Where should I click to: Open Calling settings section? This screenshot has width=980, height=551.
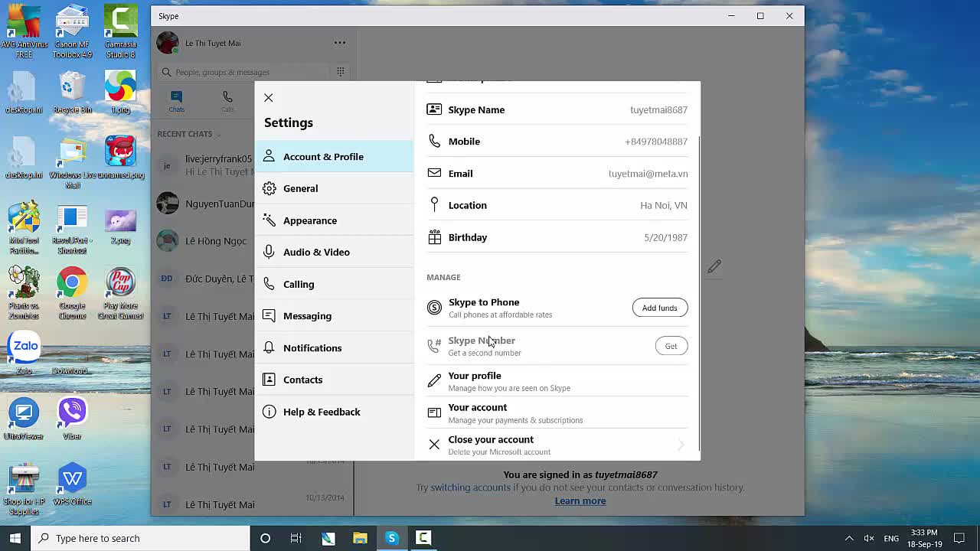tap(334, 284)
